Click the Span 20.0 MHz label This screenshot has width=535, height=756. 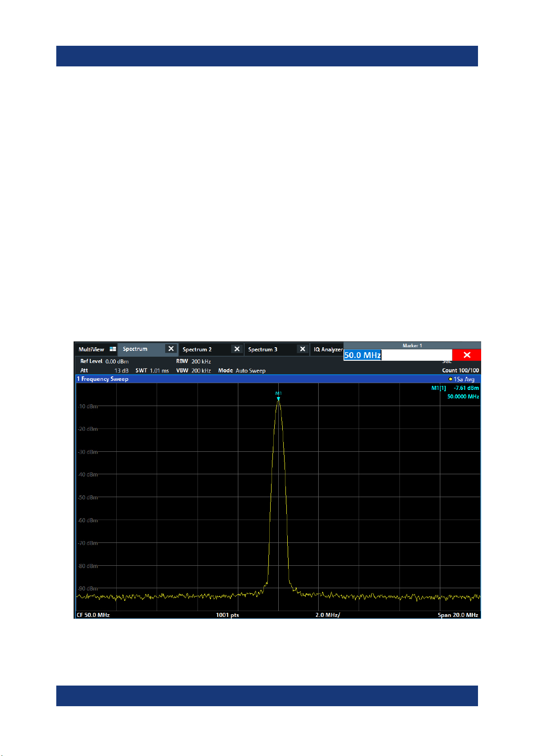[x=458, y=615]
